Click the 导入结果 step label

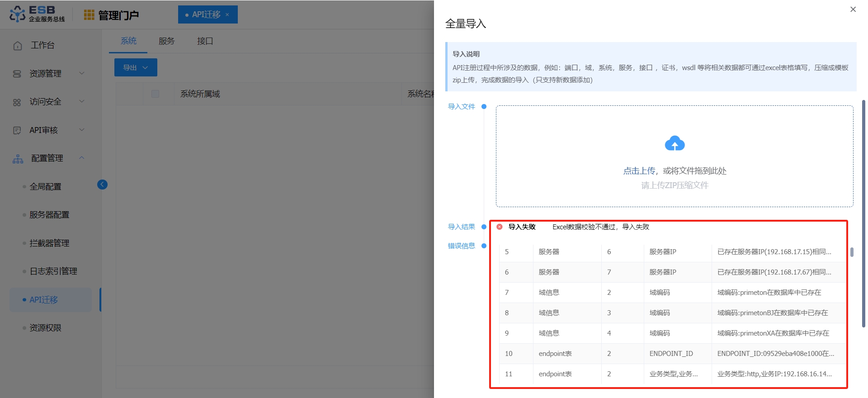pos(461,227)
